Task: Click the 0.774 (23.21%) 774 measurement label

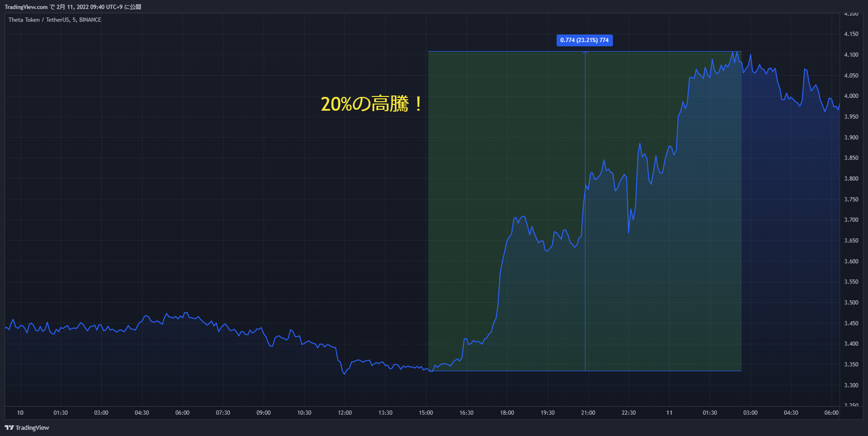Action: click(x=585, y=40)
